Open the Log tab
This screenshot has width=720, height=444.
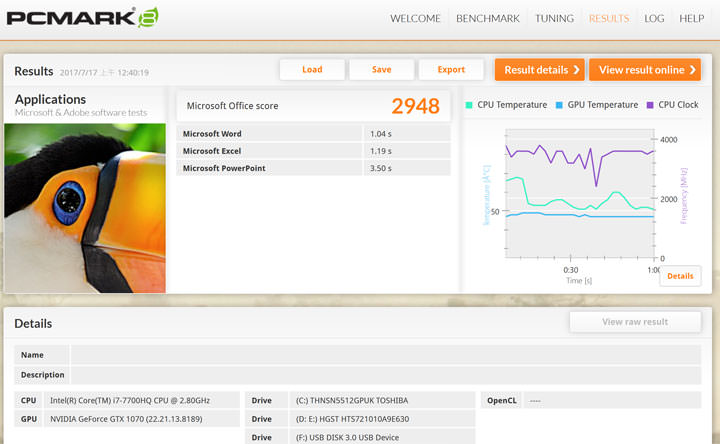[654, 19]
